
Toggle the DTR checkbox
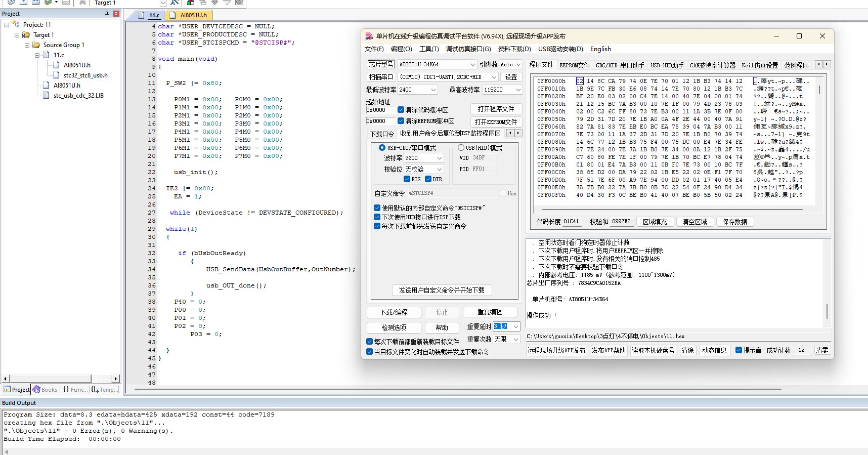[x=428, y=179]
